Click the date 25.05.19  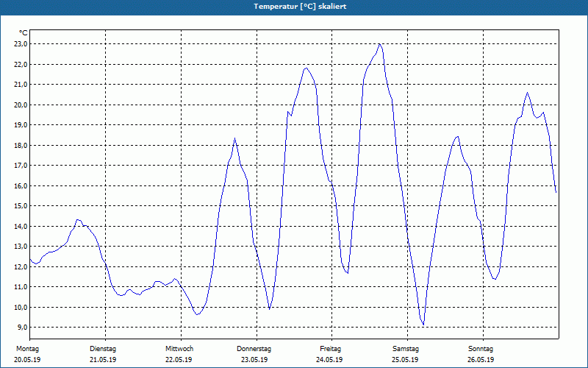pos(405,360)
